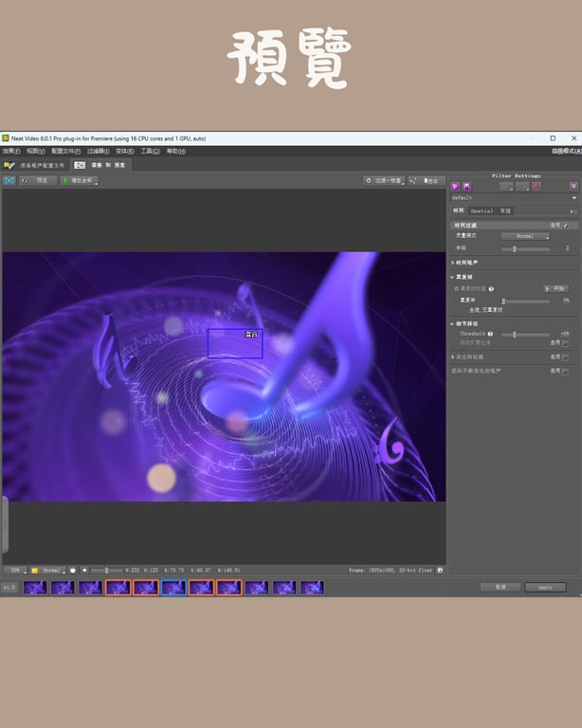Viewport: 582px width, 728px height.
Task: Open the Normal view mode dropdown in status bar
Action: pos(53,571)
